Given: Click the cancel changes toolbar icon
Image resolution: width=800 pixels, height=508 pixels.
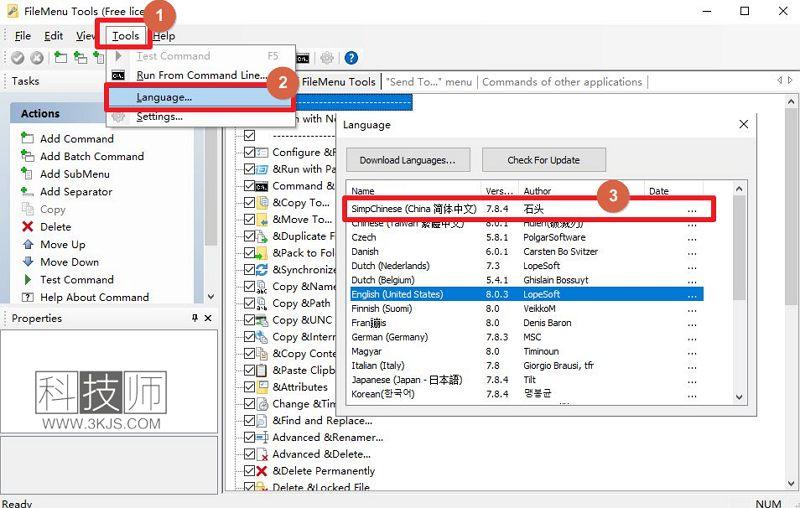Looking at the screenshot, I should (37, 58).
